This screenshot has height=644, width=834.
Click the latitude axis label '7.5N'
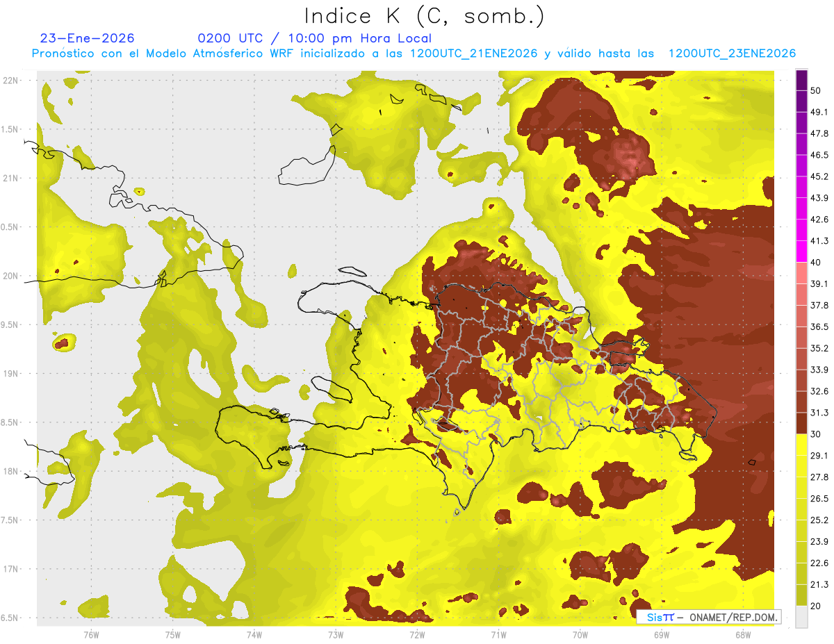10,520
